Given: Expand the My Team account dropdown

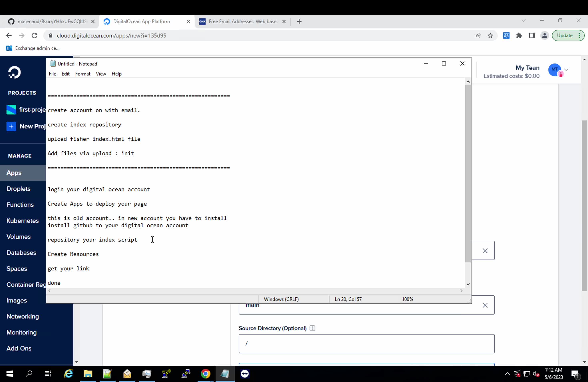Looking at the screenshot, I should coord(567,70).
